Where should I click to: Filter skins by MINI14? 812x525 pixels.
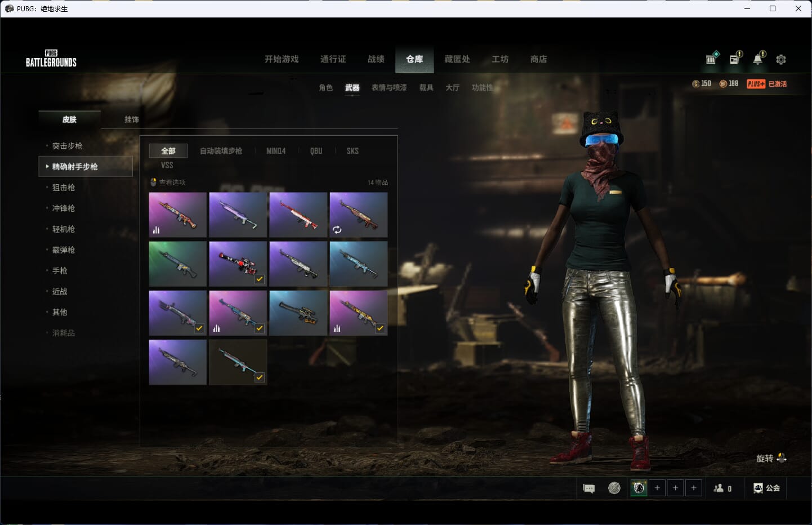[276, 151]
